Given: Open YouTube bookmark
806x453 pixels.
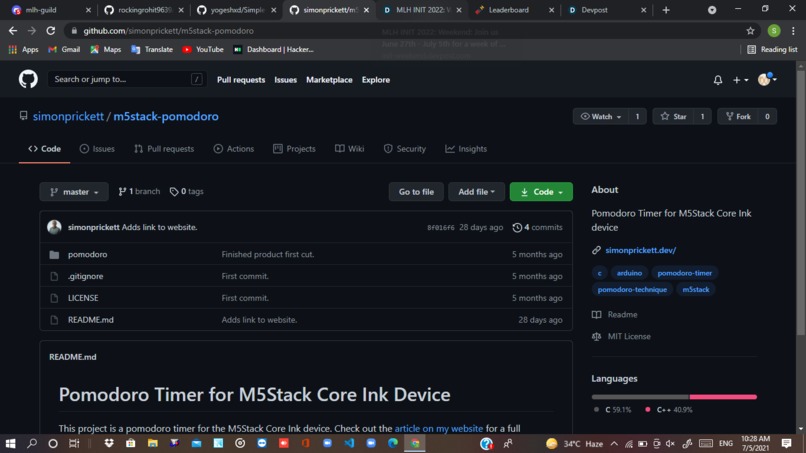Looking at the screenshot, I should point(203,49).
